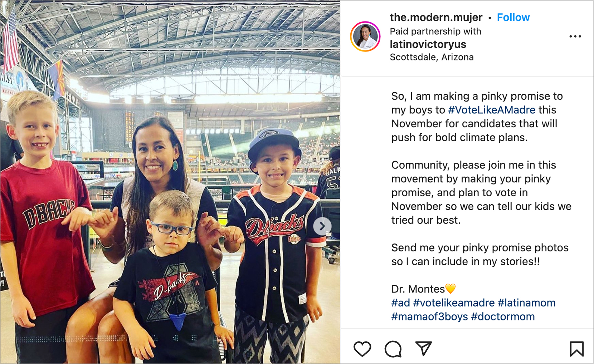594x364 pixels.
Task: Open the.modern.mujer username link
Action: [436, 18]
